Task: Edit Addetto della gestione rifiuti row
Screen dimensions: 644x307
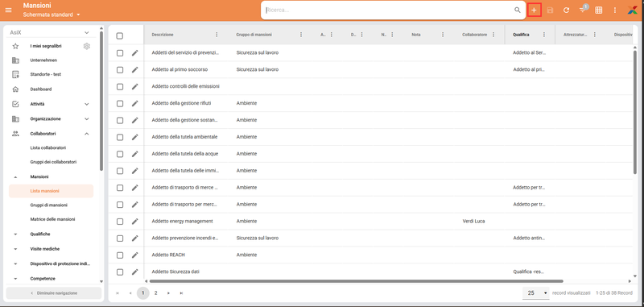Action: coord(134,104)
